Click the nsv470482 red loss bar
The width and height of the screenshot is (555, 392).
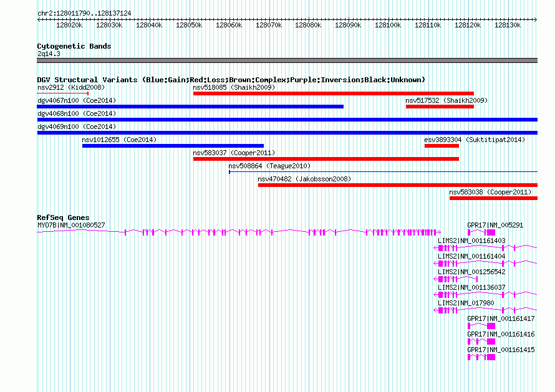(398, 185)
